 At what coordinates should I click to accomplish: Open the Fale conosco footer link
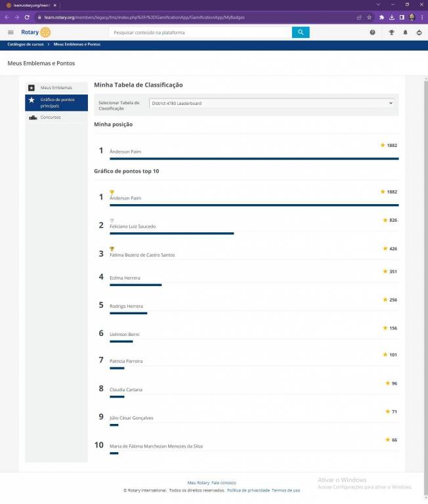coord(223,482)
